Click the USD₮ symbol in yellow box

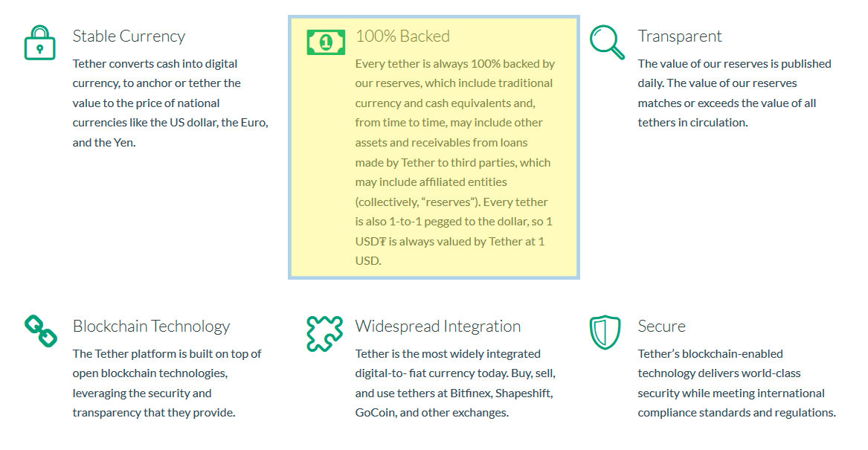click(x=371, y=241)
